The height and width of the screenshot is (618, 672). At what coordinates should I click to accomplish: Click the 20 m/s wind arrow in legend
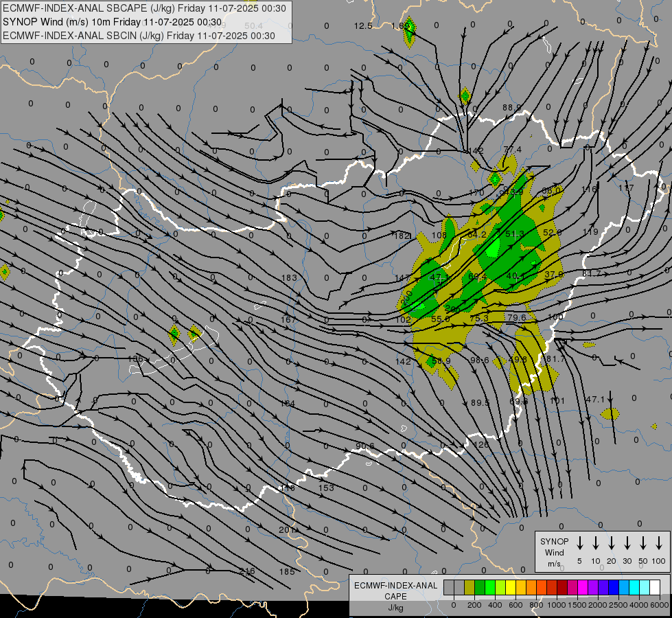[x=612, y=543]
